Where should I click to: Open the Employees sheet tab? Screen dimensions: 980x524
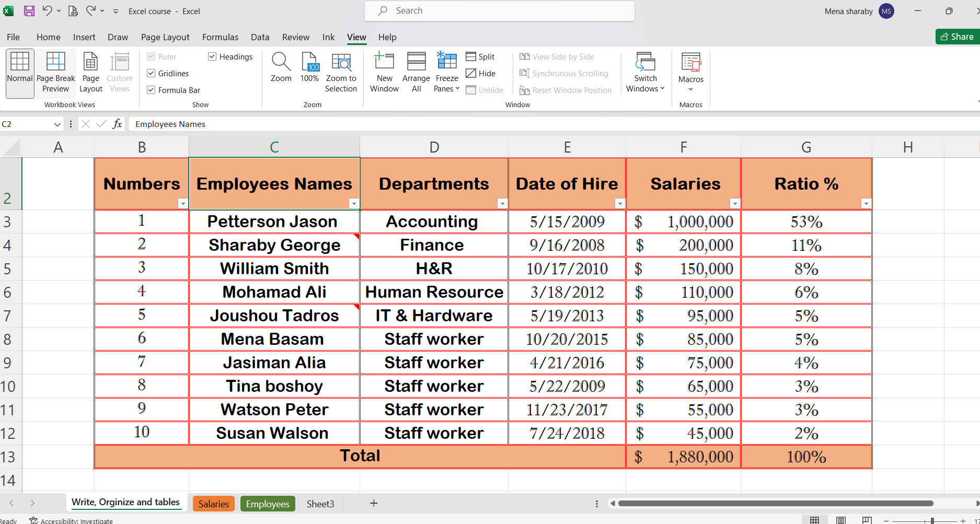pos(268,504)
